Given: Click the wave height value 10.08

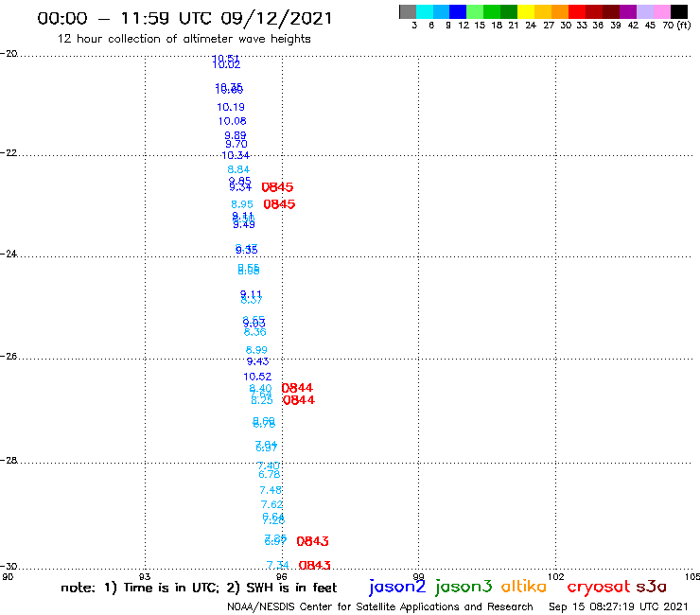Looking at the screenshot, I should point(232,121).
